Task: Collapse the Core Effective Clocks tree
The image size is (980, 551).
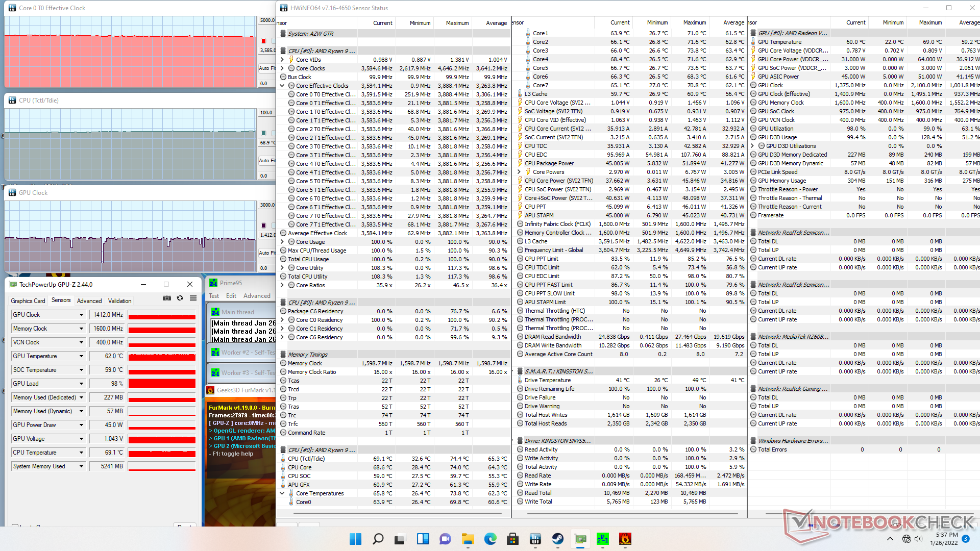Action: pyautogui.click(x=282, y=86)
